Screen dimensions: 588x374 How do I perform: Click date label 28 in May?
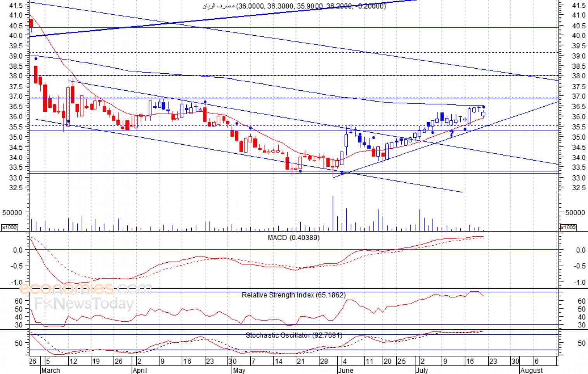324,361
